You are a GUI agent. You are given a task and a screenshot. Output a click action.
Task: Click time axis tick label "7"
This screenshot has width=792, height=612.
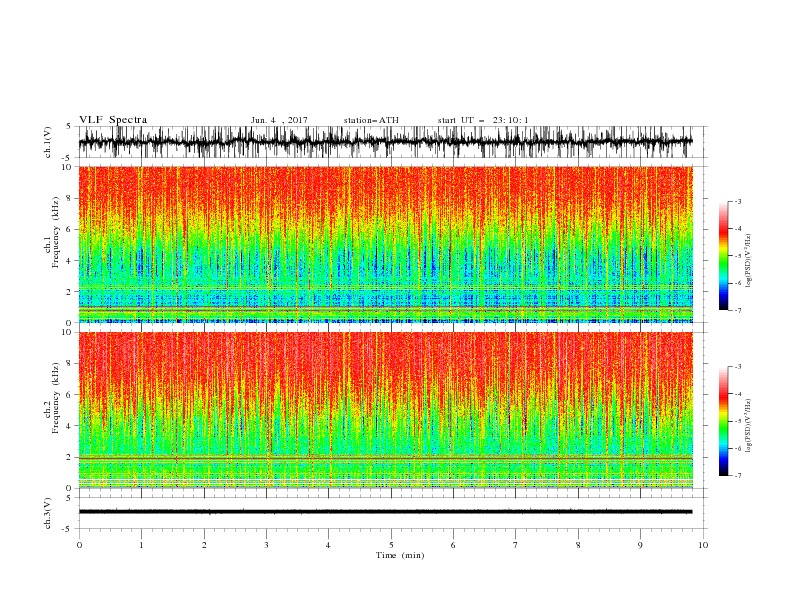pos(516,545)
